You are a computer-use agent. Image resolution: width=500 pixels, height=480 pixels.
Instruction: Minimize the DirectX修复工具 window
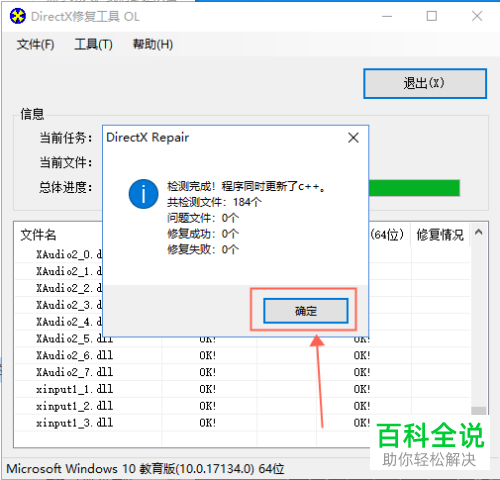387,16
